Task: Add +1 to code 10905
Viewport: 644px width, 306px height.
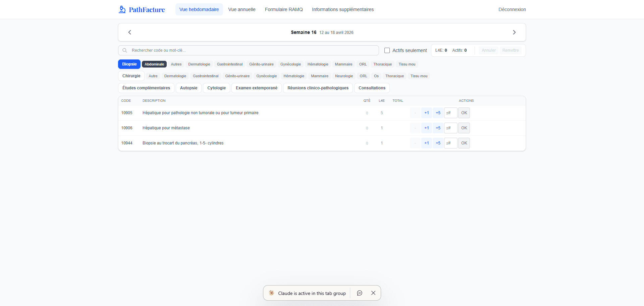Action: pyautogui.click(x=426, y=113)
